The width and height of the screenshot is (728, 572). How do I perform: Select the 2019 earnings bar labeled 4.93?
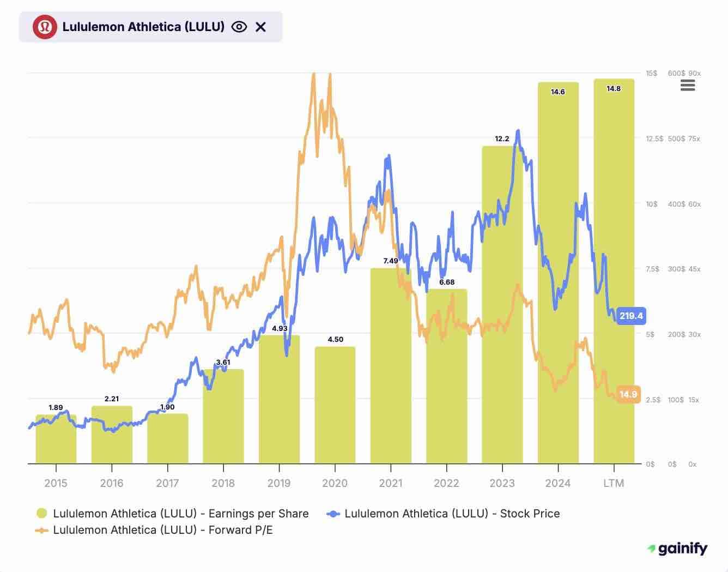point(279,399)
